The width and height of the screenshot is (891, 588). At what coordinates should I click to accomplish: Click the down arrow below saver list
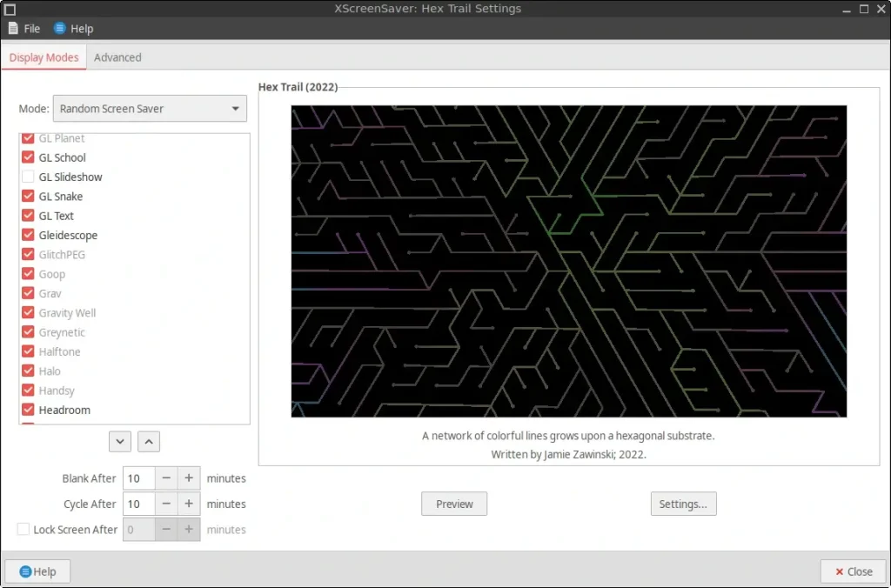click(120, 441)
